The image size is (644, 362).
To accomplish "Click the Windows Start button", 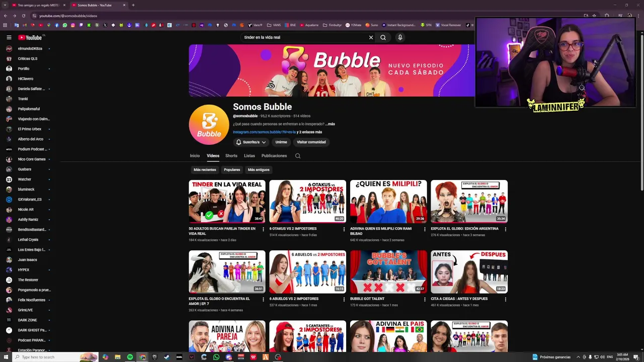I will 6,357.
